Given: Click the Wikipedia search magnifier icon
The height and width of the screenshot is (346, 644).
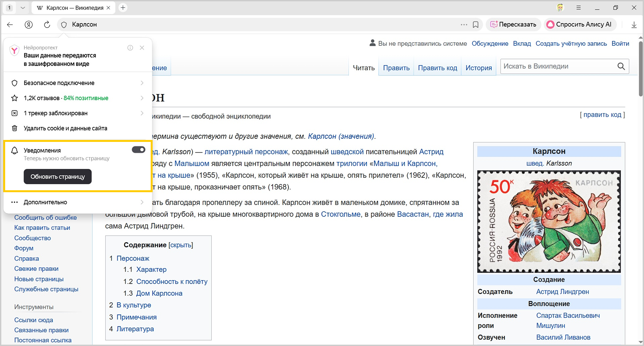Looking at the screenshot, I should pyautogui.click(x=621, y=66).
